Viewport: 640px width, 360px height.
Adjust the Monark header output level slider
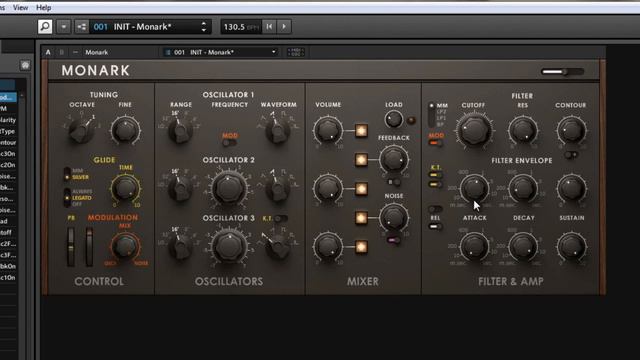pos(562,72)
